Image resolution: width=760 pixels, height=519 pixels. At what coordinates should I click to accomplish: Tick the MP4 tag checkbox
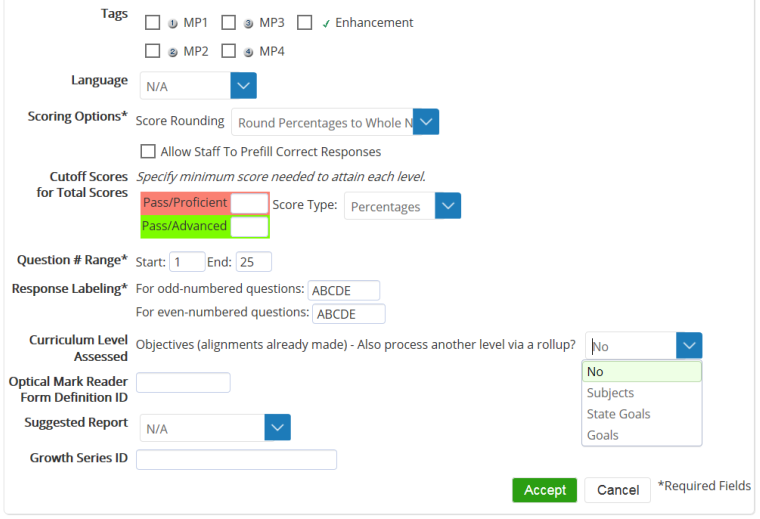pyautogui.click(x=228, y=50)
